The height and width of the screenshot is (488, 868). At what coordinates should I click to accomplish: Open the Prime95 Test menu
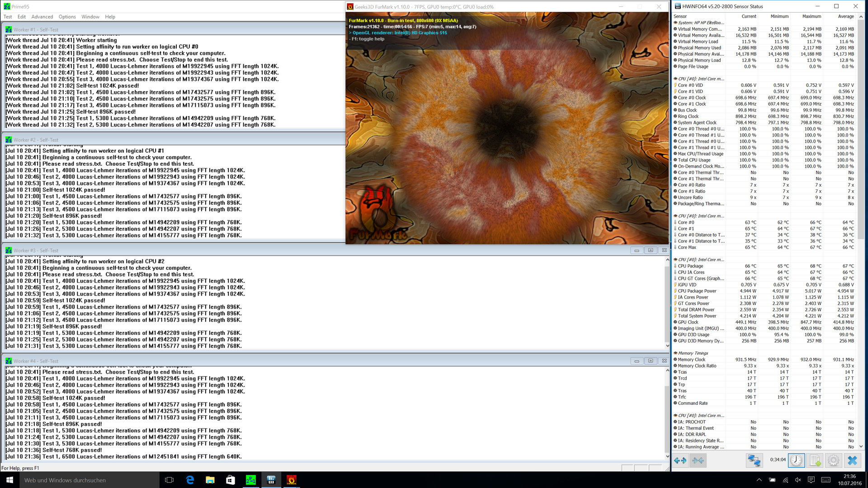(8, 17)
